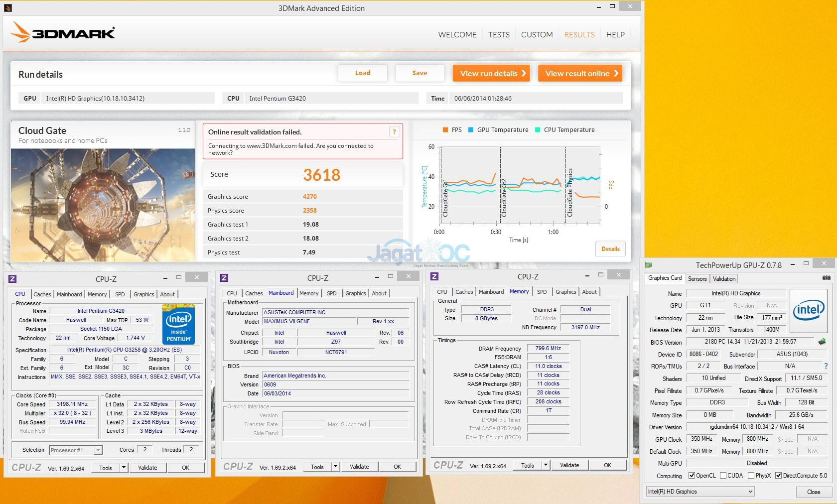Click the View result online button
Viewport: 837px width, 504px height.
click(580, 73)
